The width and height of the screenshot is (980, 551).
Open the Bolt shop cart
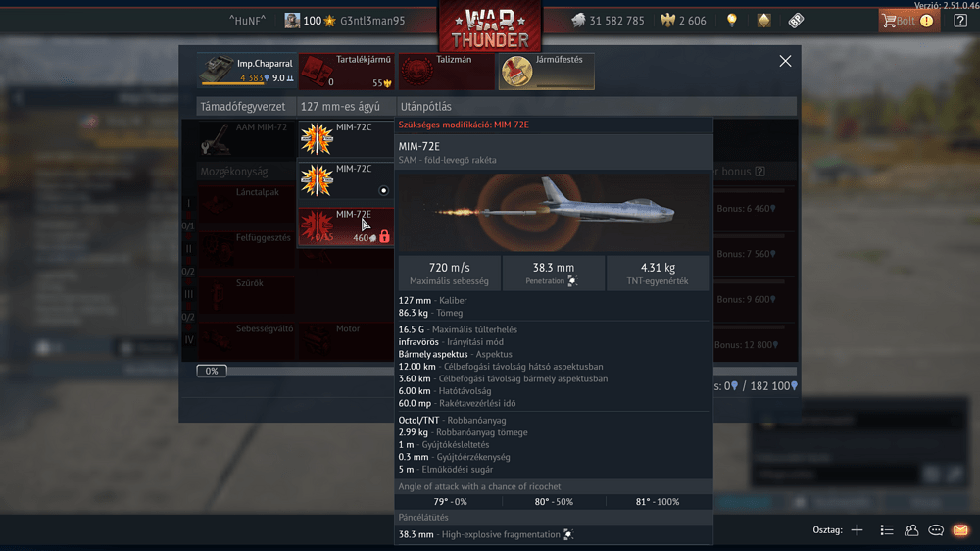tap(908, 21)
